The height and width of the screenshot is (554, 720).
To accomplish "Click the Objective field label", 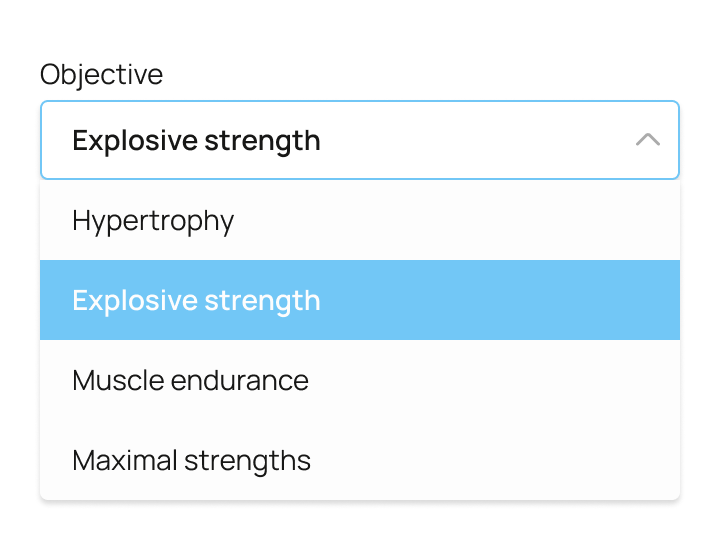I will 101,74.
